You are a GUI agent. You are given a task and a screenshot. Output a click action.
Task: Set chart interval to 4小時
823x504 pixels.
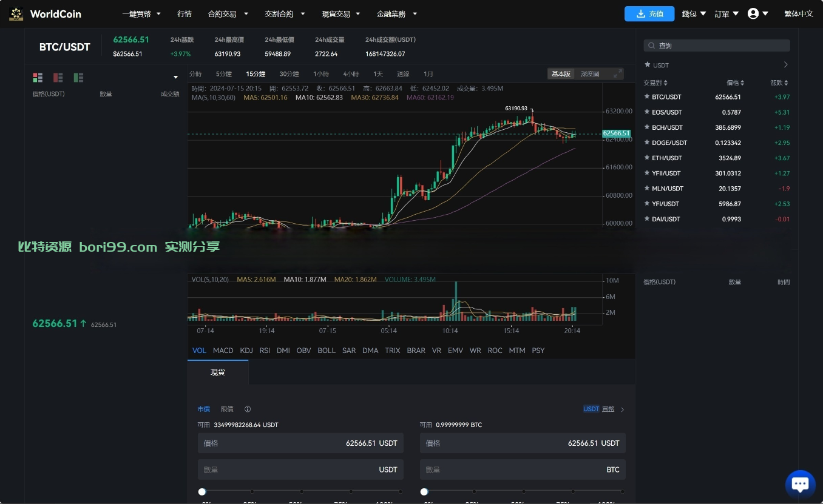click(x=351, y=74)
